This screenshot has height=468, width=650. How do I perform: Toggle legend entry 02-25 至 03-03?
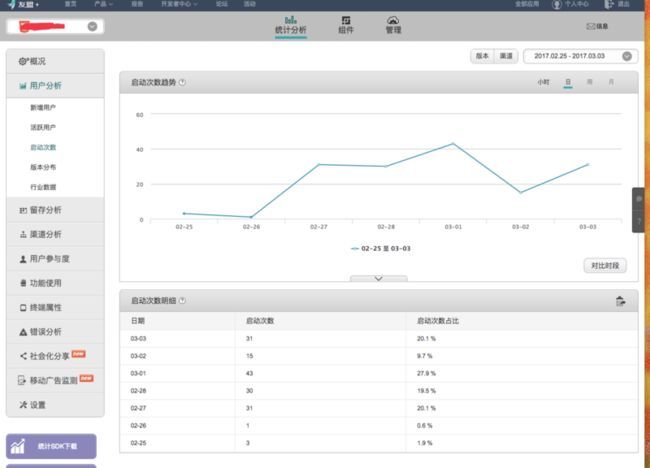click(x=381, y=249)
